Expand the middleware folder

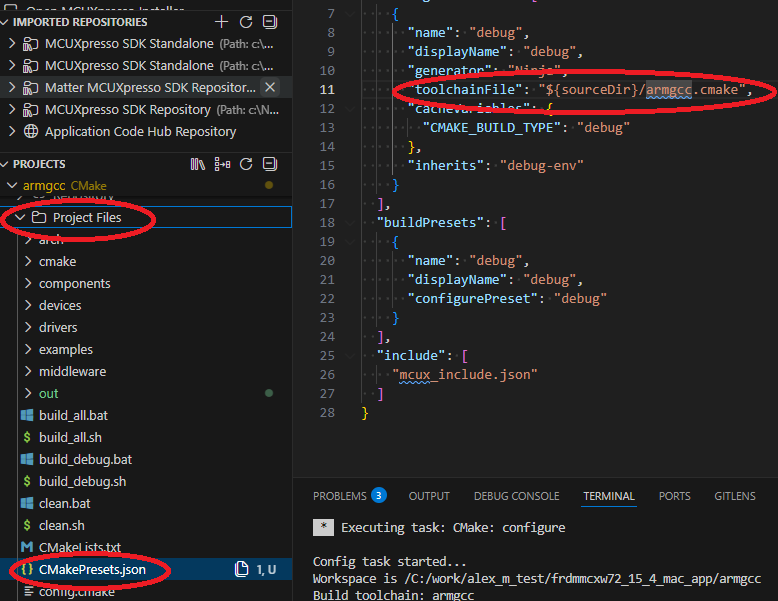[x=28, y=371]
